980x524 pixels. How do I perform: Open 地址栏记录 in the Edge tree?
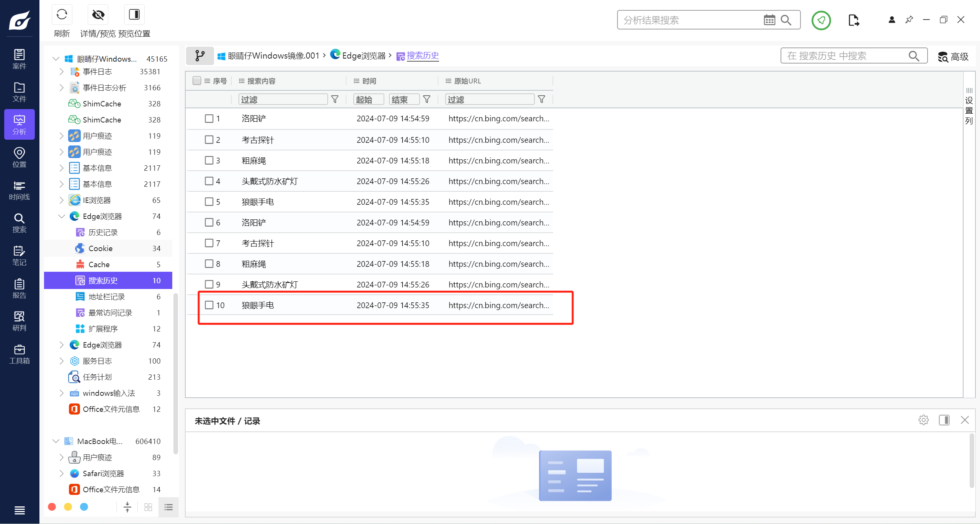click(x=106, y=297)
